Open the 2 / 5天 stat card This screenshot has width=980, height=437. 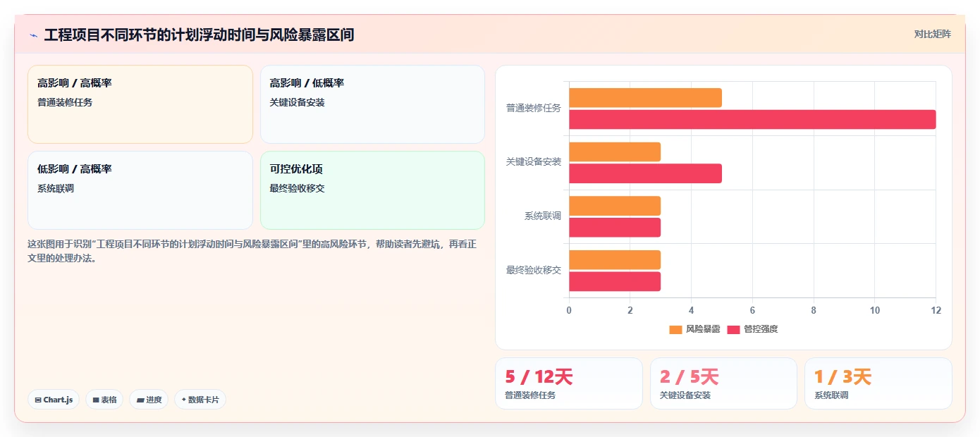[x=723, y=383]
